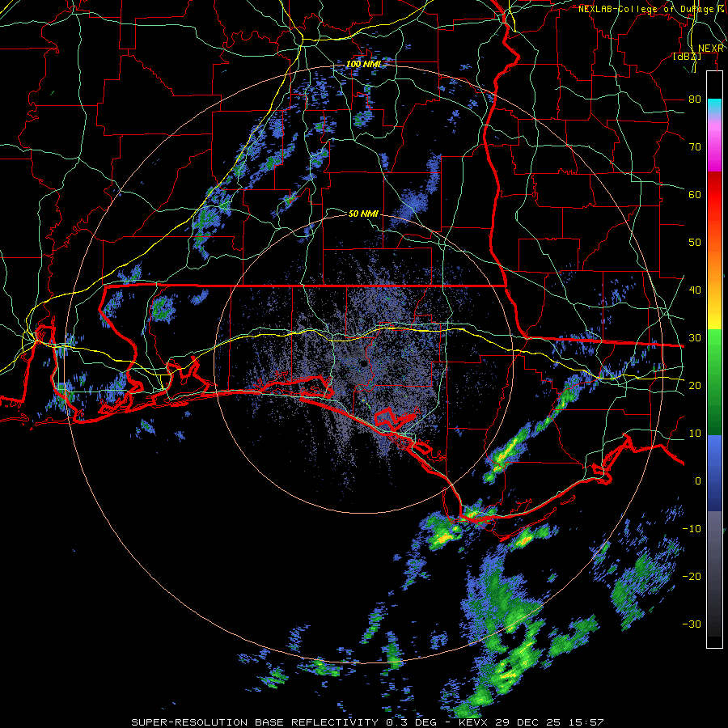Click the 40 dBZ scale value
The width and height of the screenshot is (728, 728).
(695, 290)
